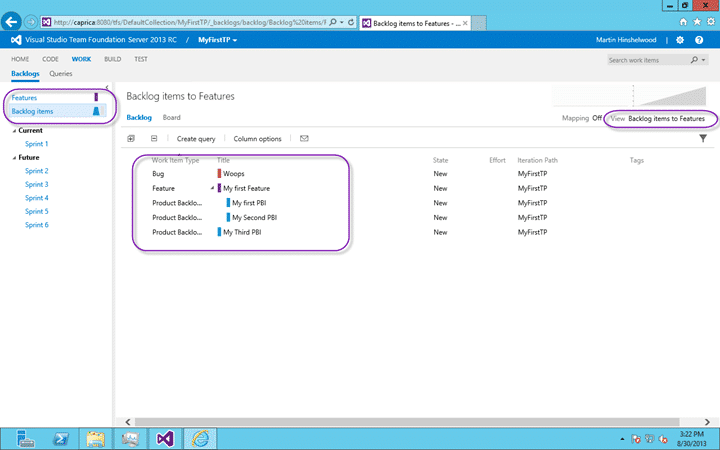
Task: Collapse the left pane with chevron
Action: pos(107,87)
